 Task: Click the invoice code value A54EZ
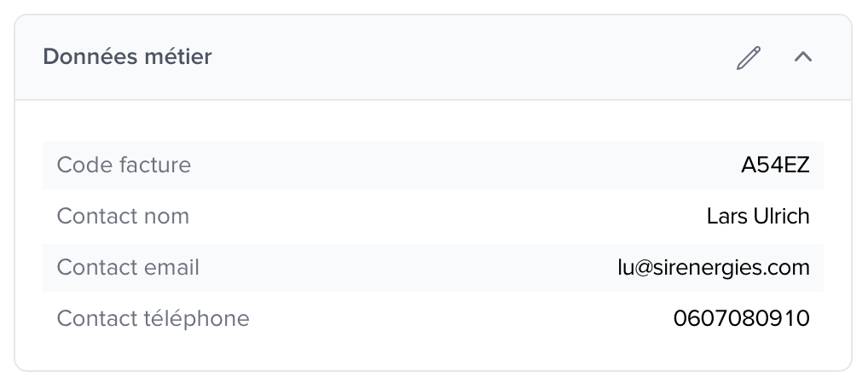click(x=775, y=165)
